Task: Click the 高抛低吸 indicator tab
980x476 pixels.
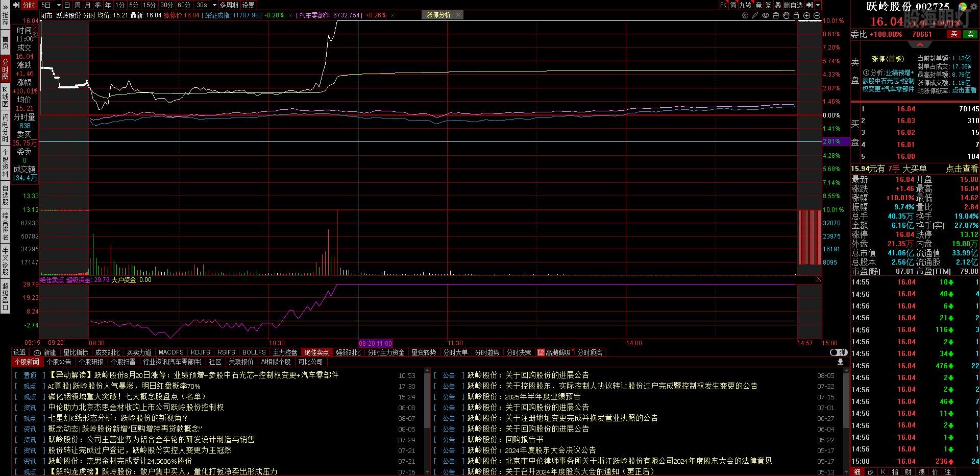Action: [554, 352]
